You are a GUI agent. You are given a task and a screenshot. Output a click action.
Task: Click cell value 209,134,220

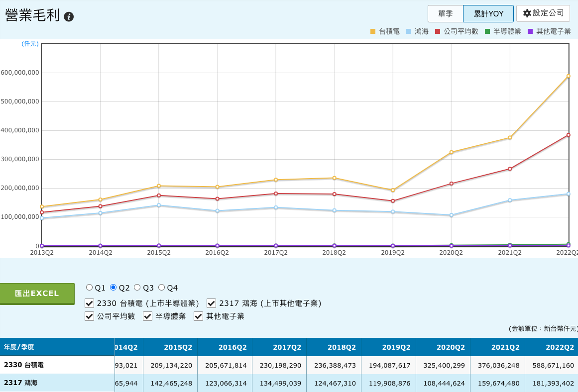(x=171, y=366)
